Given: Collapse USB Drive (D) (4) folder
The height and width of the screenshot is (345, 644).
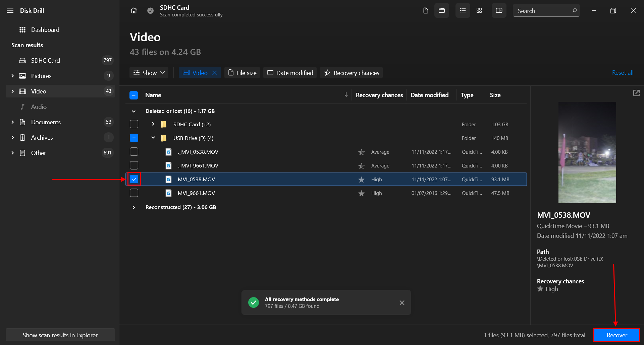Looking at the screenshot, I should click(153, 138).
